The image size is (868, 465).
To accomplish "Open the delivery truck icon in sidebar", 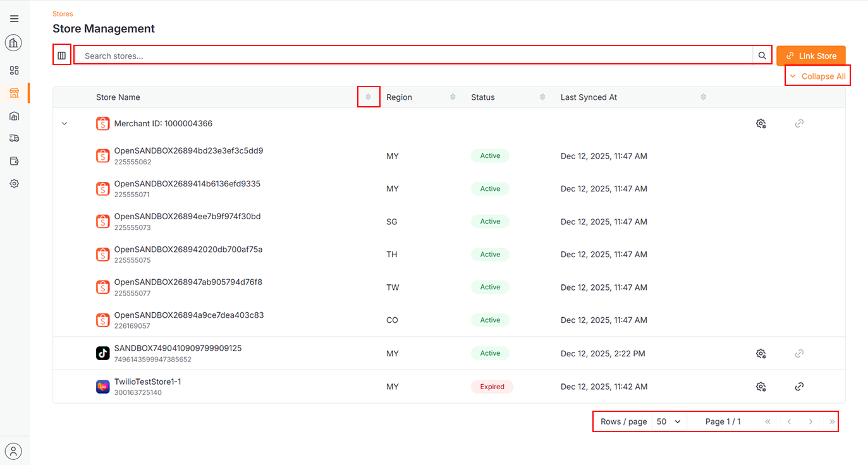I will tap(14, 138).
